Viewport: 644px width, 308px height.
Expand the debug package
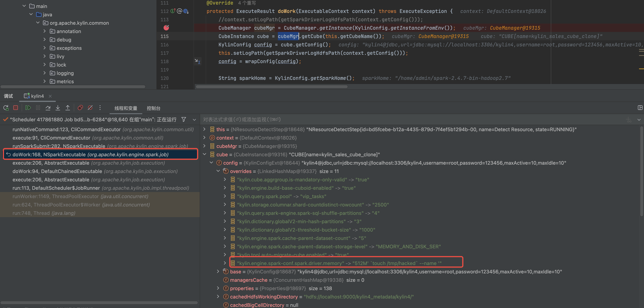(45, 40)
